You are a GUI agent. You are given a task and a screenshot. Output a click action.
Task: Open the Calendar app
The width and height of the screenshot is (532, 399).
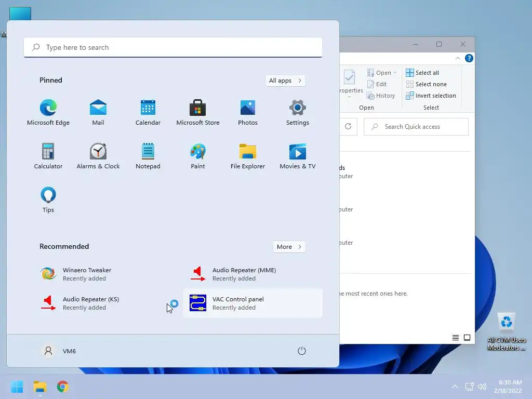pos(148,113)
